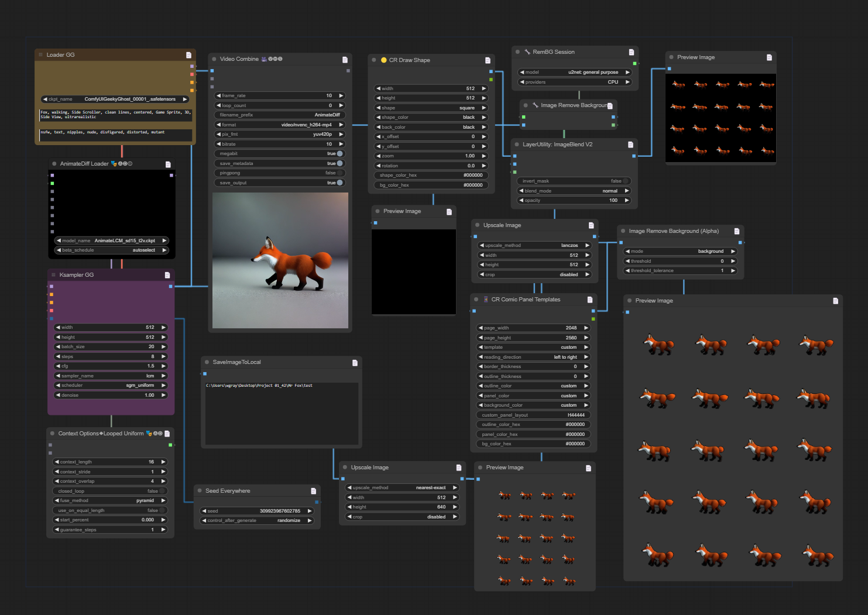Click the icon on Image Remove Background (Alpha) node

coord(736,231)
